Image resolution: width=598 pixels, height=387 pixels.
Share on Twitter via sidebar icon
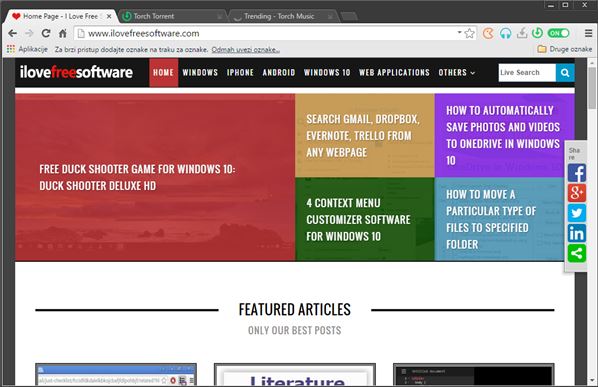click(x=577, y=213)
